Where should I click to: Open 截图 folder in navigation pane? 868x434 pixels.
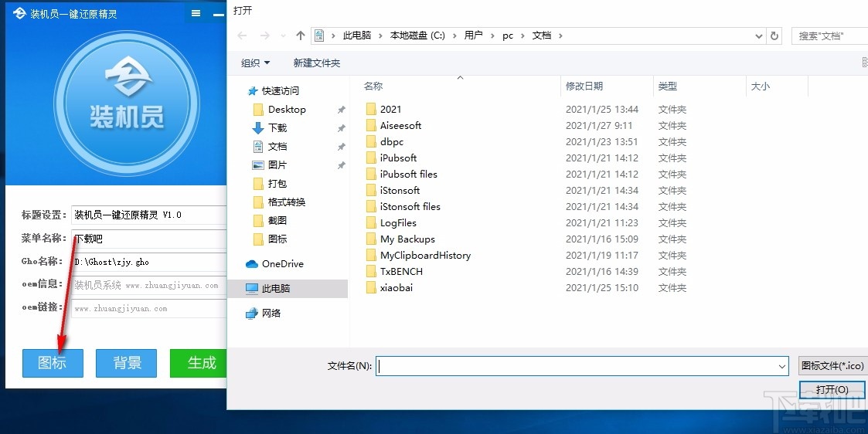coord(277,221)
